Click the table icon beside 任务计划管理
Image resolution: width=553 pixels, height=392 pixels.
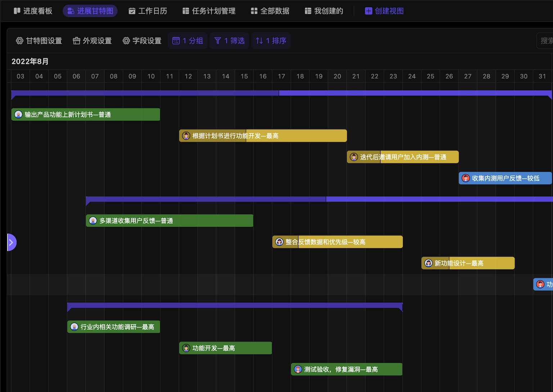(x=186, y=11)
